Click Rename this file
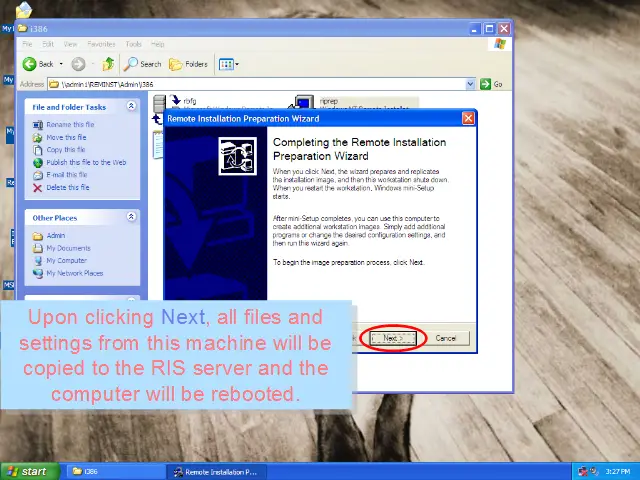 (x=70, y=124)
